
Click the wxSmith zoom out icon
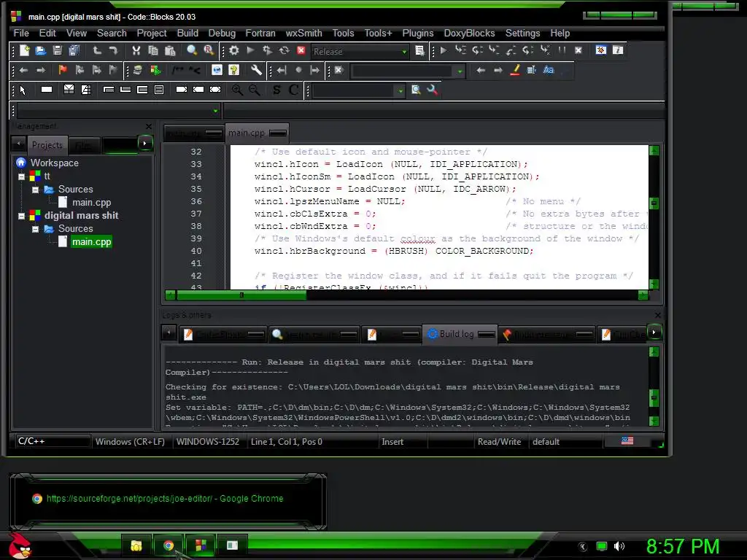click(254, 90)
